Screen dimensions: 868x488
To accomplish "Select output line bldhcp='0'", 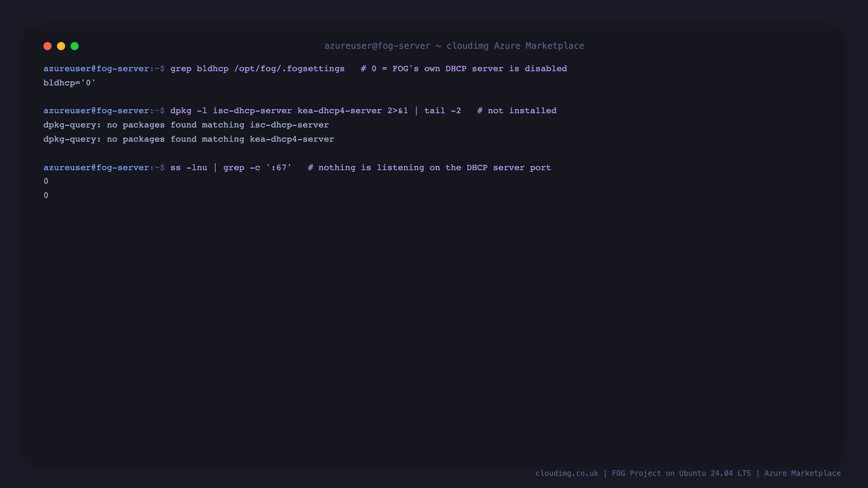I will pyautogui.click(x=70, y=83).
